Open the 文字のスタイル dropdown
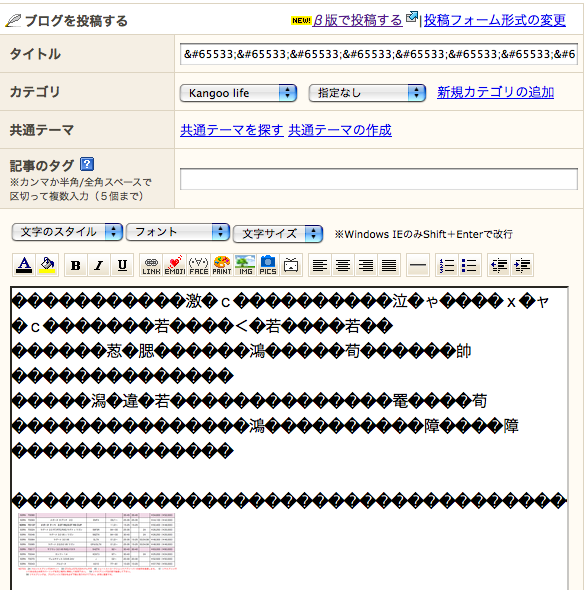Viewport: 587px width, 590px height. (x=67, y=232)
